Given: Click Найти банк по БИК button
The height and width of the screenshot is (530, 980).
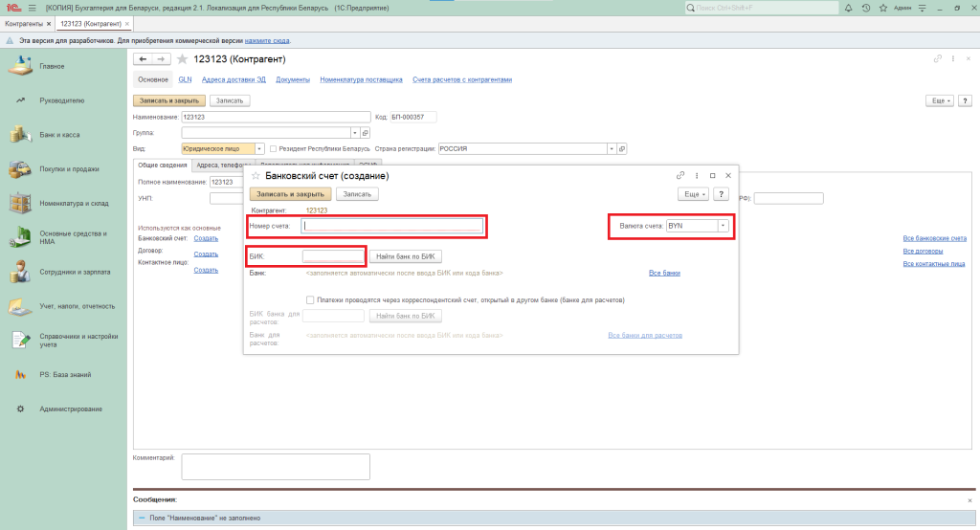Looking at the screenshot, I should coord(406,256).
